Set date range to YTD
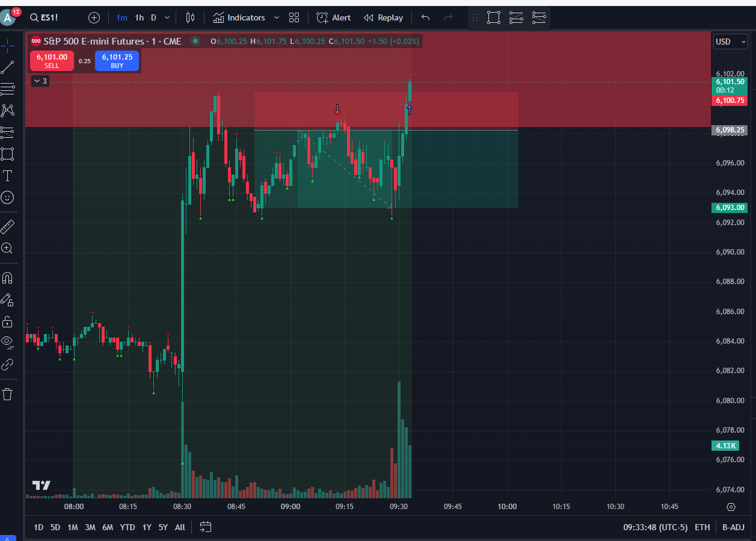 pyautogui.click(x=128, y=527)
